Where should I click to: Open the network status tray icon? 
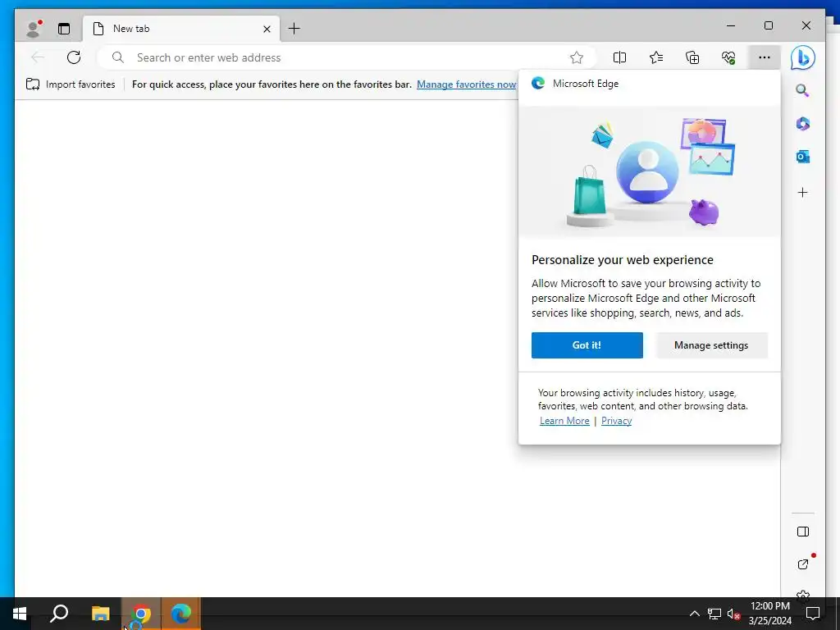click(x=714, y=614)
